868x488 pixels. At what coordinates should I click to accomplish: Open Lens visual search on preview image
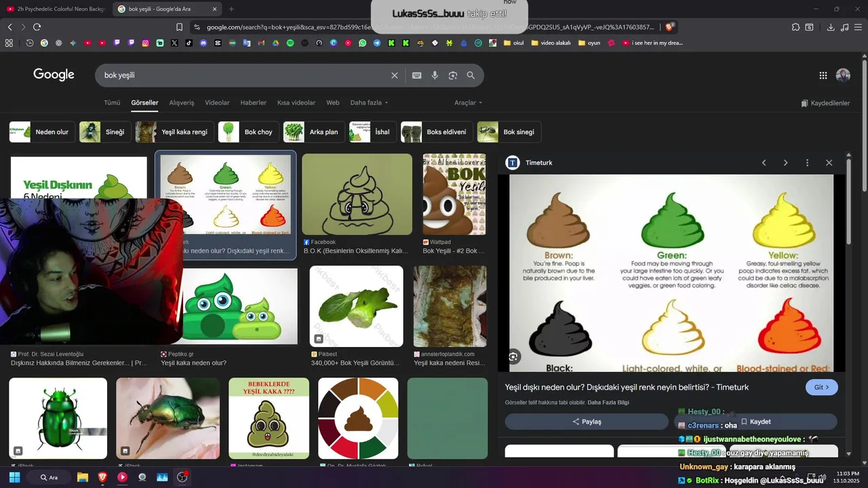pos(513,357)
